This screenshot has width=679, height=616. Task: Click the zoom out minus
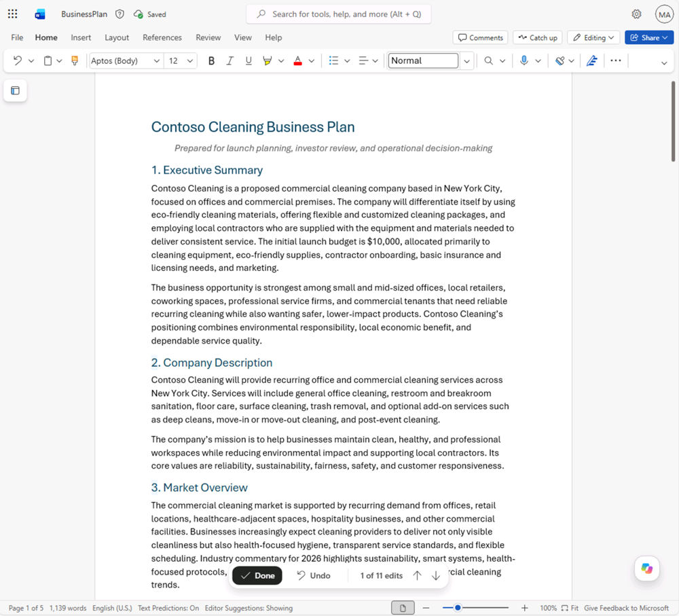(x=426, y=608)
